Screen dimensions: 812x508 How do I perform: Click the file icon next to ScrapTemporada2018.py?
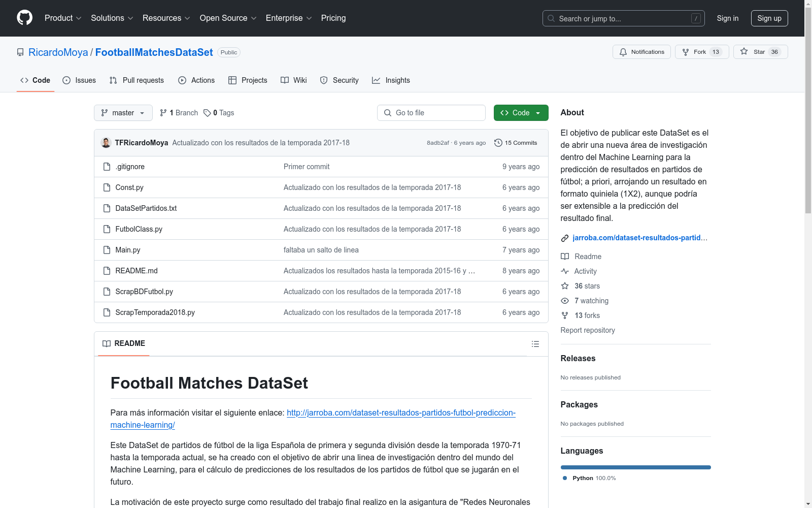click(107, 312)
